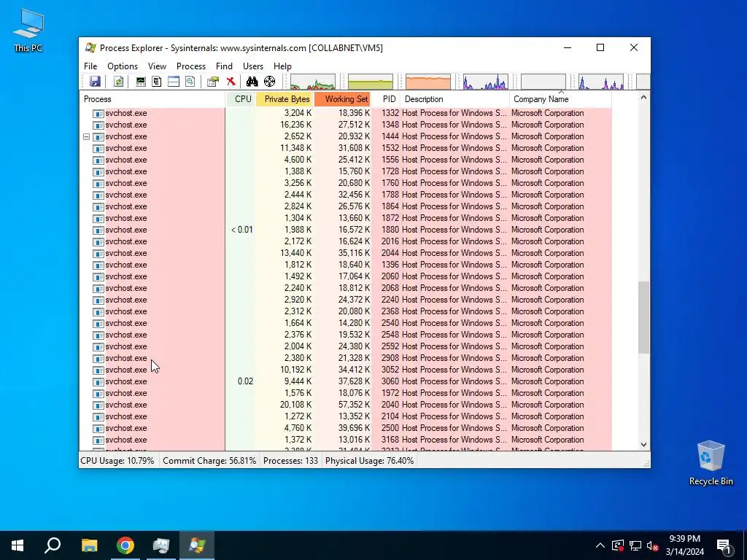Click the process icon of svchost.exe PID 1332
The height and width of the screenshot is (560, 747).
click(98, 113)
